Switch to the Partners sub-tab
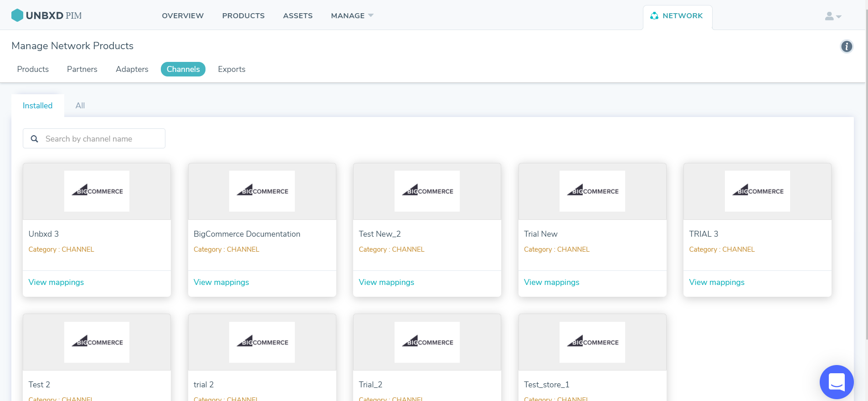This screenshot has height=401, width=868. click(82, 69)
